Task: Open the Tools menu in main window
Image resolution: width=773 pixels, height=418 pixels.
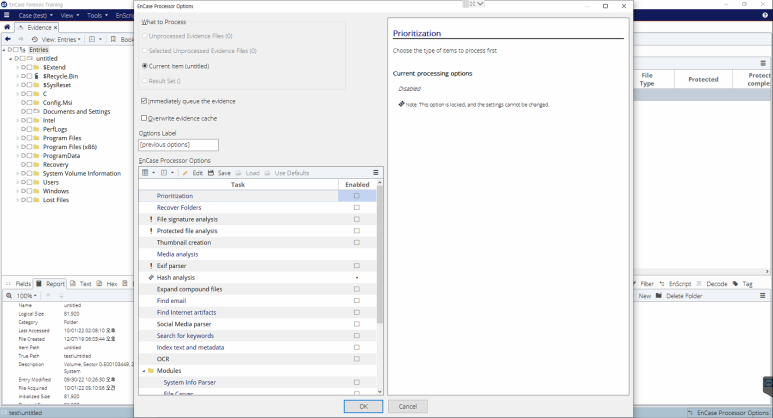Action: pyautogui.click(x=97, y=15)
